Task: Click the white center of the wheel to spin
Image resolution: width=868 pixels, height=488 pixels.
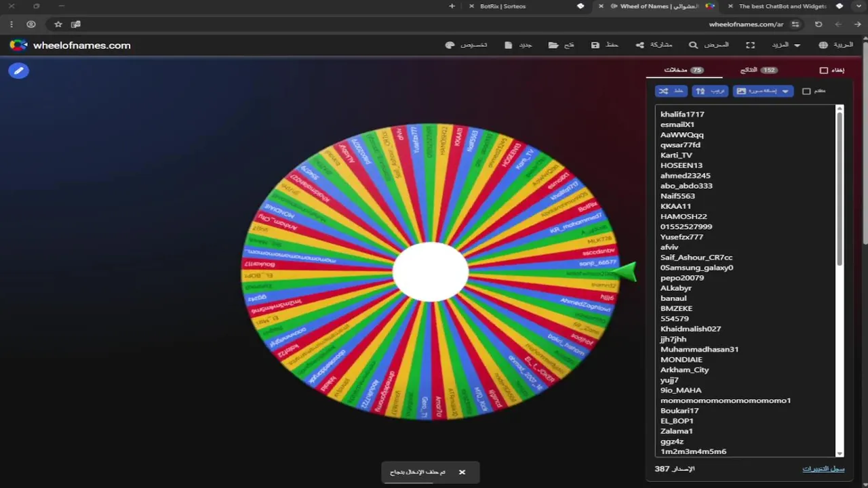Action: 431,271
